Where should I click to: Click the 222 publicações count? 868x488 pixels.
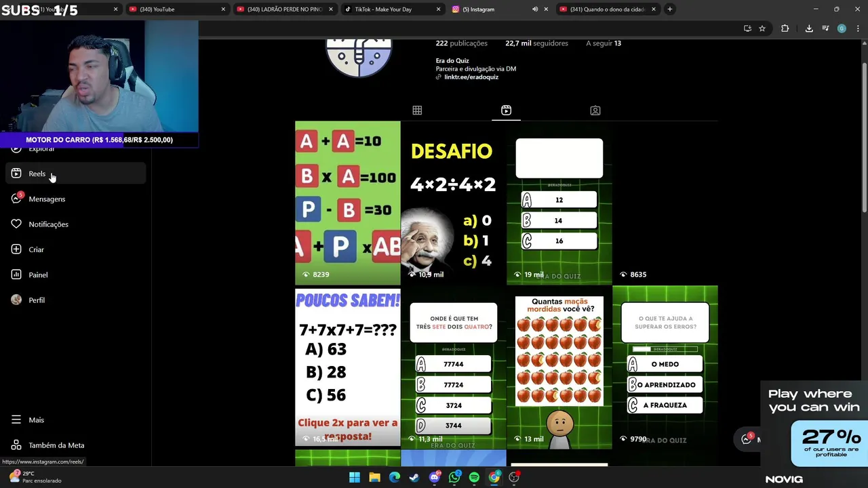pyautogui.click(x=461, y=43)
